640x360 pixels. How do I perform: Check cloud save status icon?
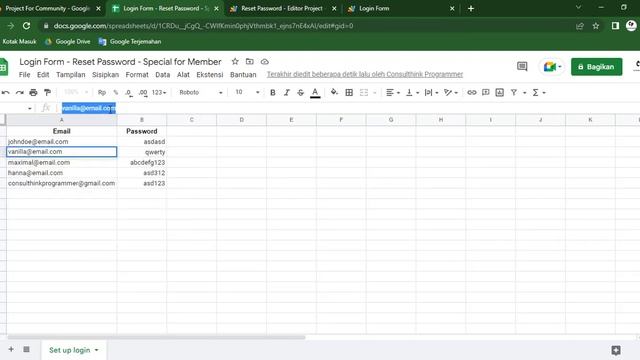[x=264, y=62]
